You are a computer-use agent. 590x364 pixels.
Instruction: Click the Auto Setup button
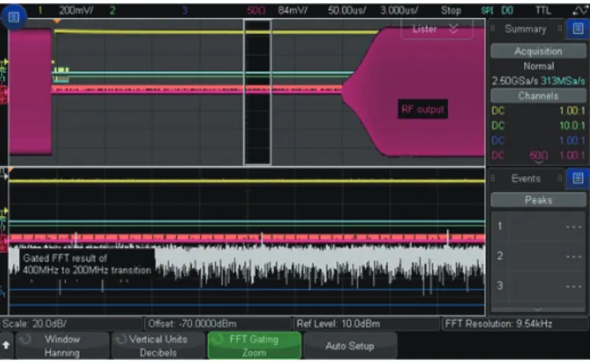[x=350, y=346]
